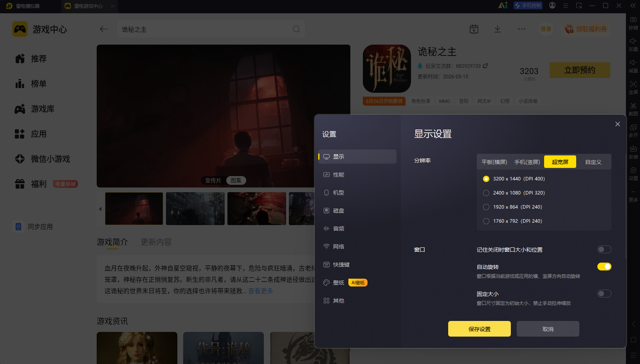Image resolution: width=640 pixels, height=364 pixels.
Task: Open the 查看更多 link in game description
Action: point(261,291)
